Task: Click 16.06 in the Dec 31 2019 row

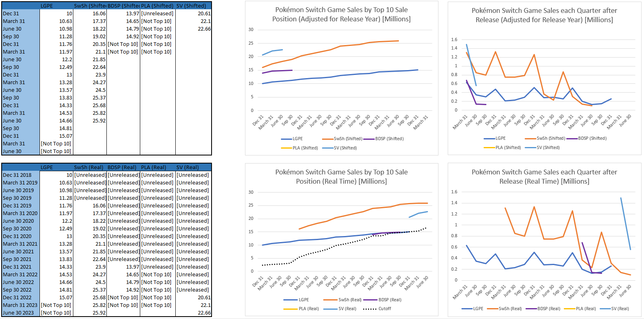Action: pos(99,205)
